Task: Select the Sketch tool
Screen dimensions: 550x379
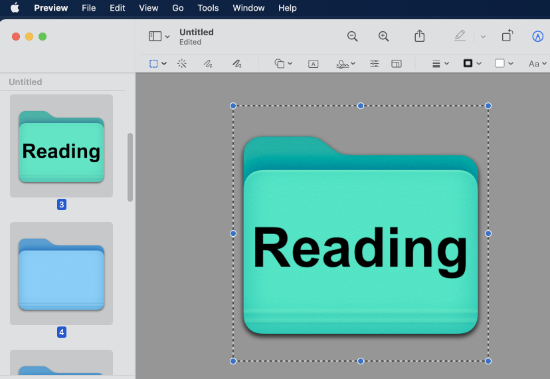Action: [x=208, y=64]
